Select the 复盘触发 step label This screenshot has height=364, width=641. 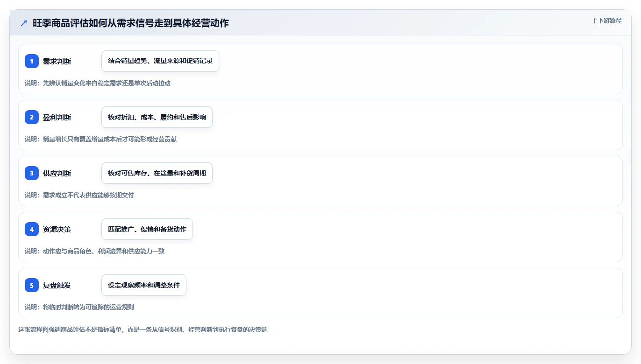point(57,285)
